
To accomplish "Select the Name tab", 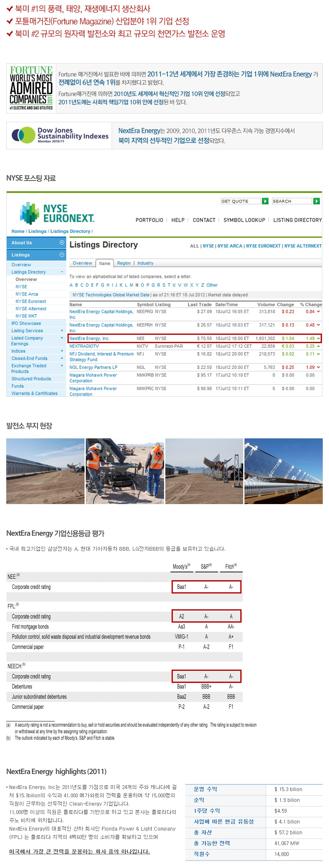I will [105, 263].
